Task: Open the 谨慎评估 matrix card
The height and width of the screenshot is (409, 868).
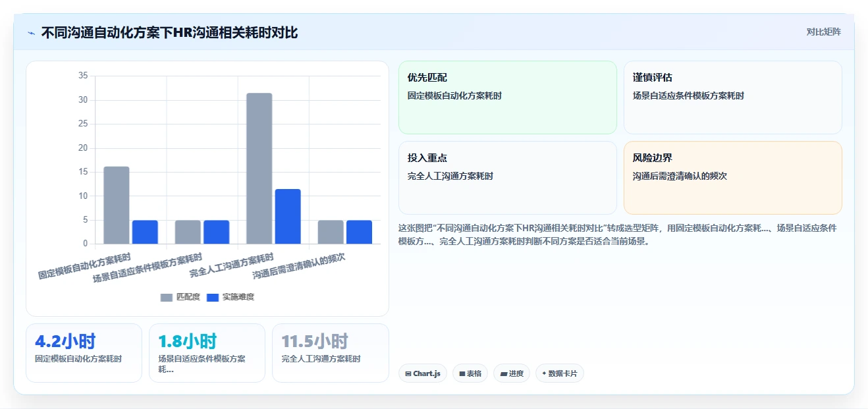Action: pos(733,97)
